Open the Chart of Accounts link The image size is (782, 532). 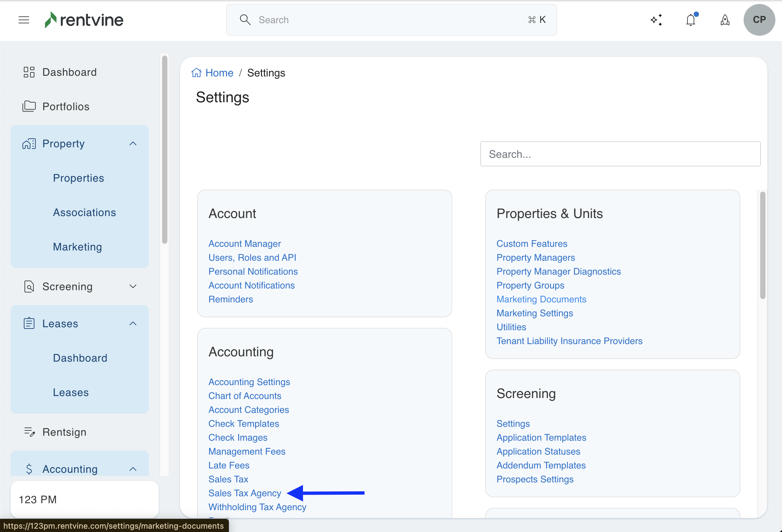coord(245,396)
